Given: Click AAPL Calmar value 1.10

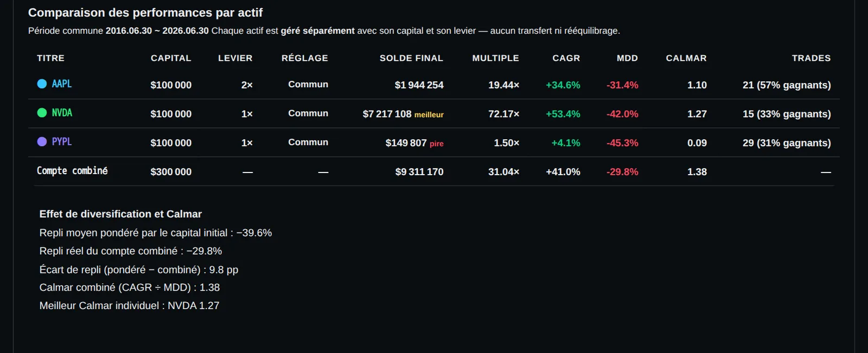Looking at the screenshot, I should pos(697,85).
